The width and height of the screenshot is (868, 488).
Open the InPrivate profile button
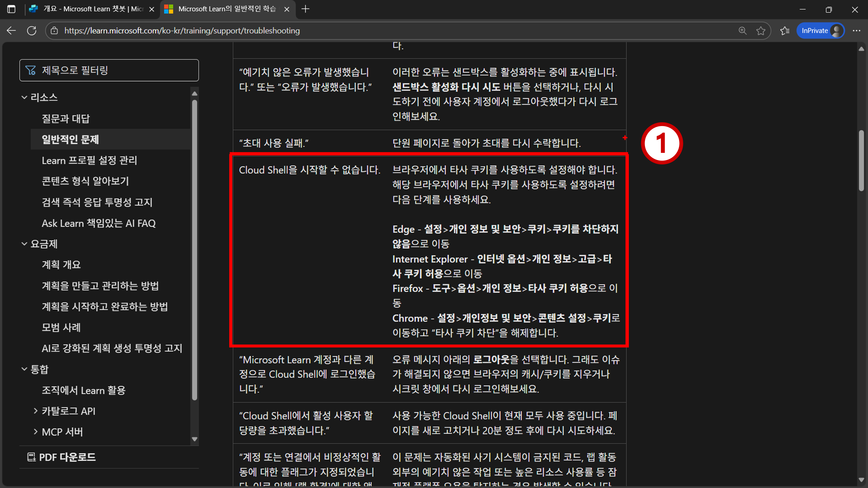point(820,31)
